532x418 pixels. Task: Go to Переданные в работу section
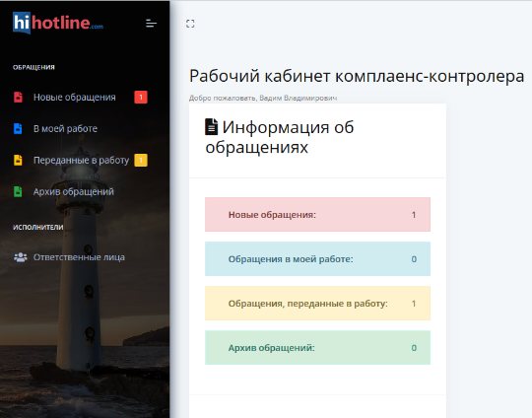point(81,160)
